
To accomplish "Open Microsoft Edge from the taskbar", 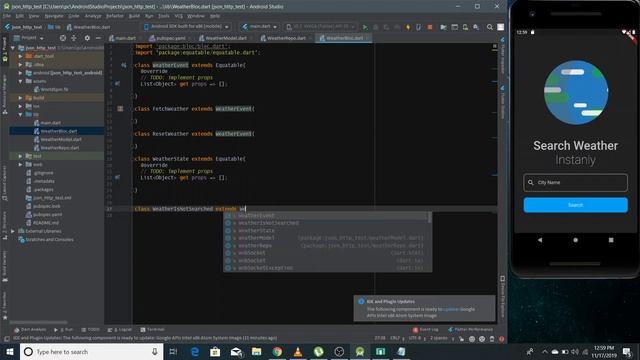I will [195, 351].
